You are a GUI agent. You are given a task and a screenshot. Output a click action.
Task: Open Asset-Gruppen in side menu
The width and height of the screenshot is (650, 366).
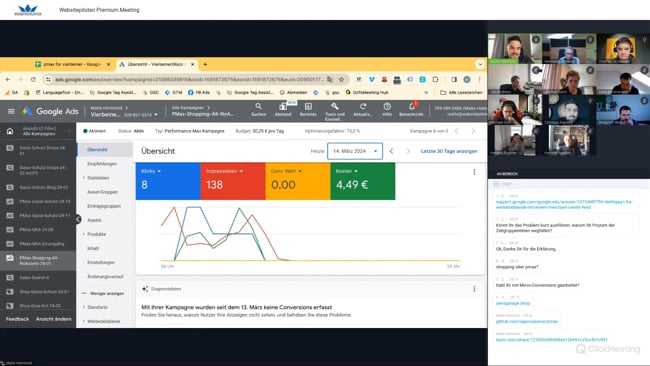coord(102,192)
